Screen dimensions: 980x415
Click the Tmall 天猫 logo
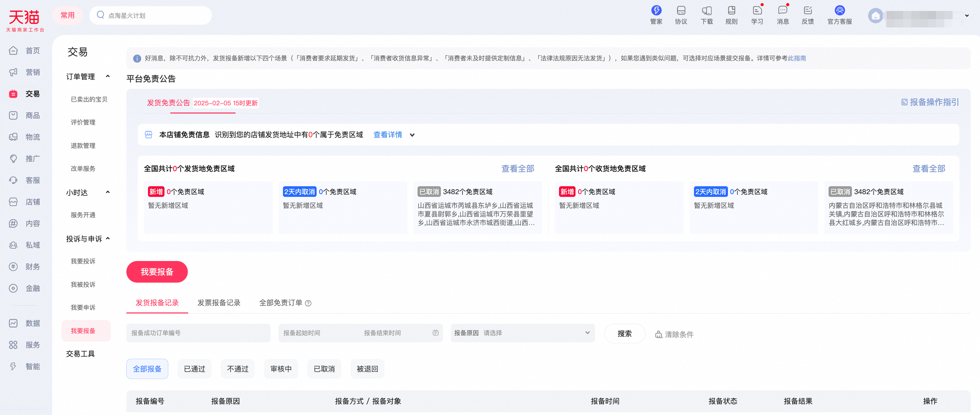tap(24, 21)
